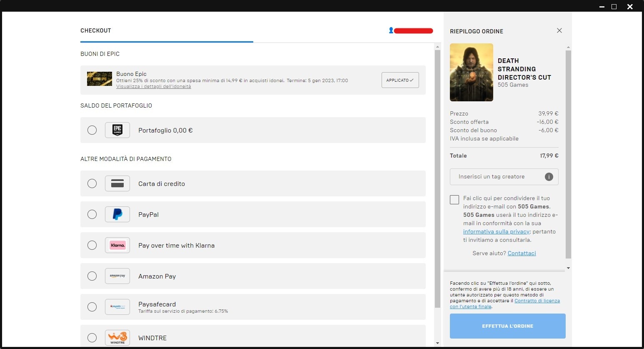Click the Inserisci un tag creatore field
Viewport: 644px width, 349px height.
point(504,177)
